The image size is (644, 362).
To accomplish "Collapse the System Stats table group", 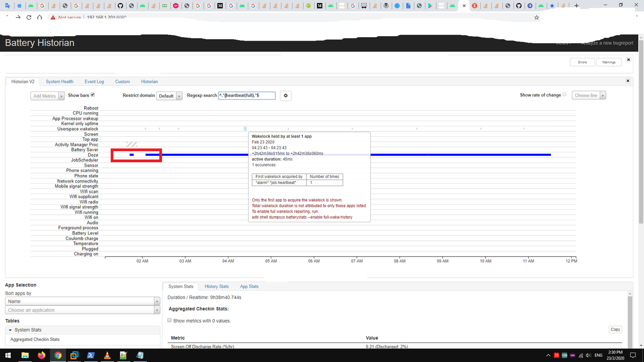I will tap(83, 330).
